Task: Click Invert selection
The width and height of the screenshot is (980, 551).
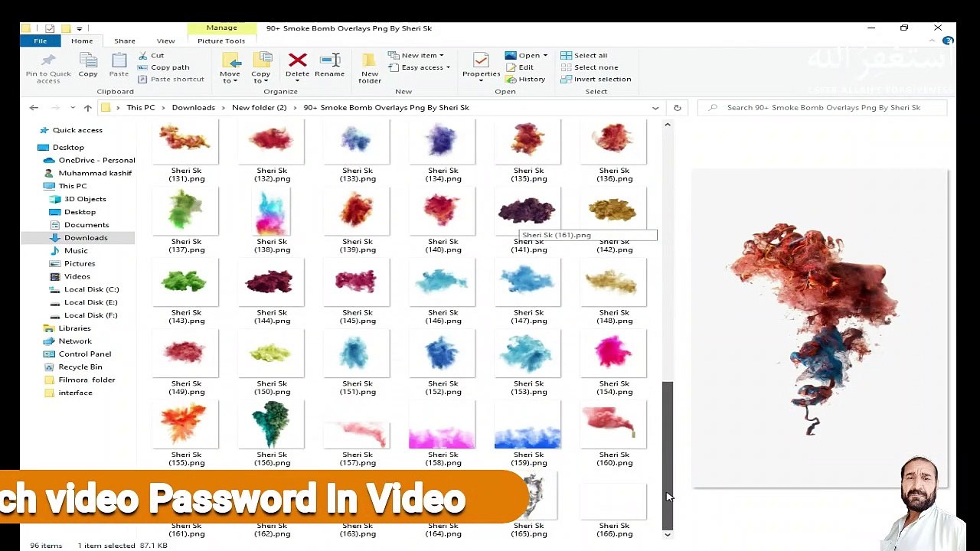Action: coord(596,79)
